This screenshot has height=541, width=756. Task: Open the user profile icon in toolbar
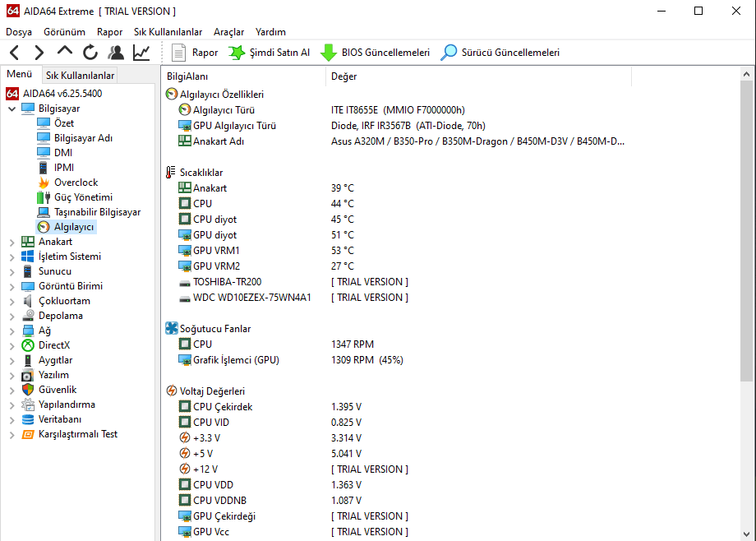click(x=116, y=52)
